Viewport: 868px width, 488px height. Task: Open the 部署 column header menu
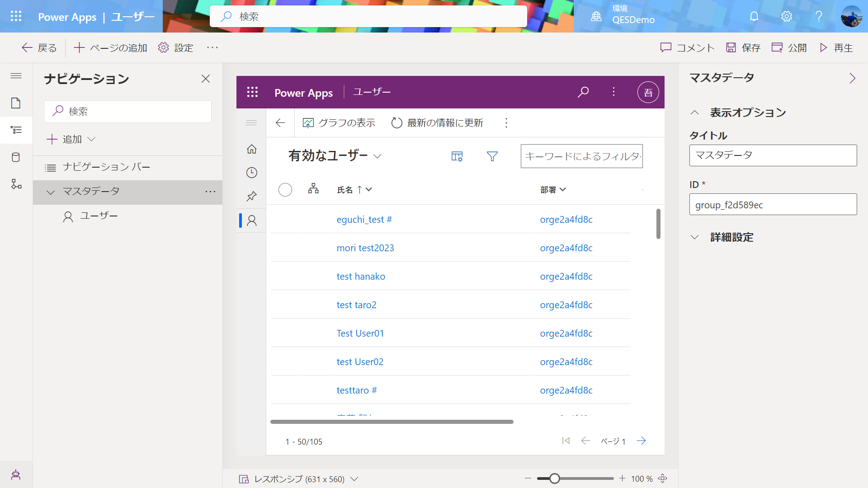click(x=553, y=190)
